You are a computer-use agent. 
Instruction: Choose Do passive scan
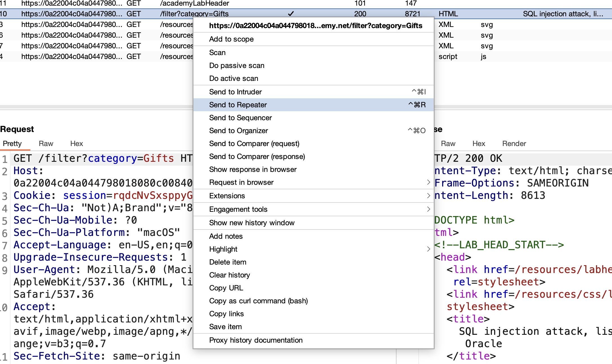(314, 65)
